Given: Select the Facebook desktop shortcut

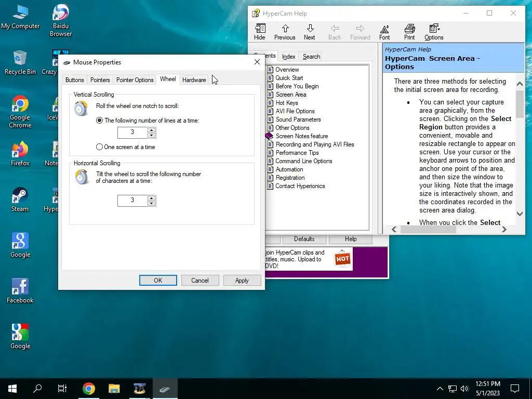Looking at the screenshot, I should tap(20, 291).
